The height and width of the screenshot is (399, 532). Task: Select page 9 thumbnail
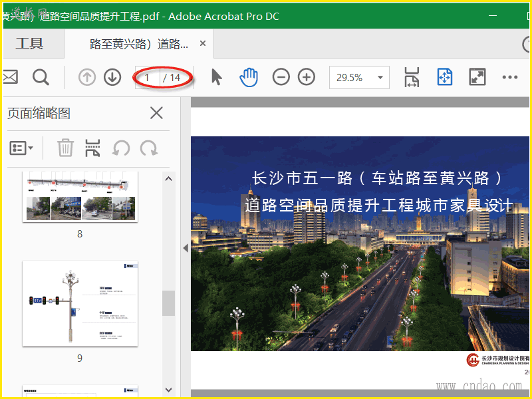click(x=80, y=304)
